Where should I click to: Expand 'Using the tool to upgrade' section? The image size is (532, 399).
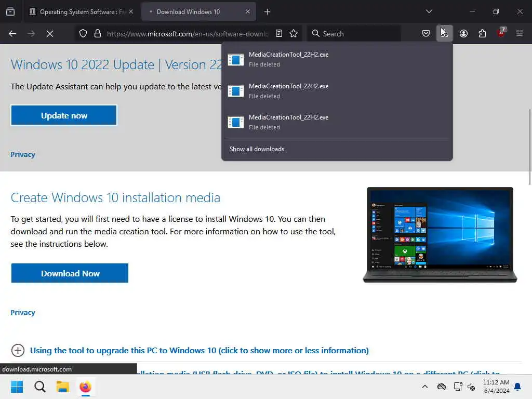199,351
